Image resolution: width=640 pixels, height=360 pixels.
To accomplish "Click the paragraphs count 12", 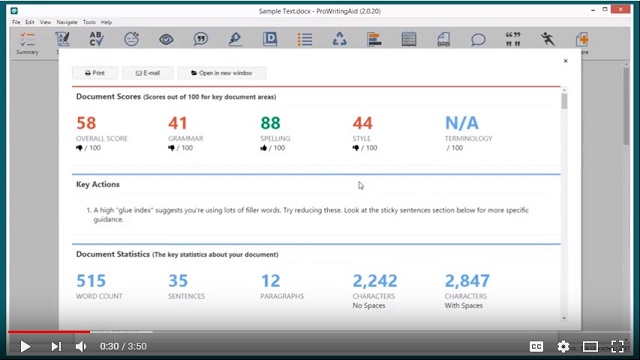I will point(270,281).
